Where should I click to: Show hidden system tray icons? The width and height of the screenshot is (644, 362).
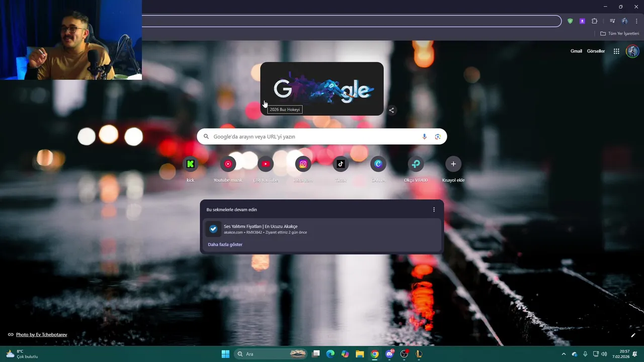pos(563,354)
